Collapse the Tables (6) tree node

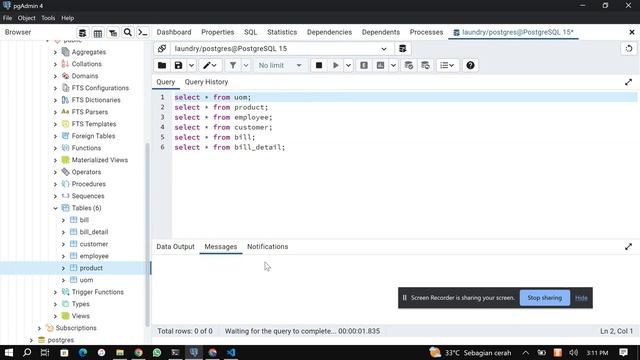pyautogui.click(x=55, y=208)
